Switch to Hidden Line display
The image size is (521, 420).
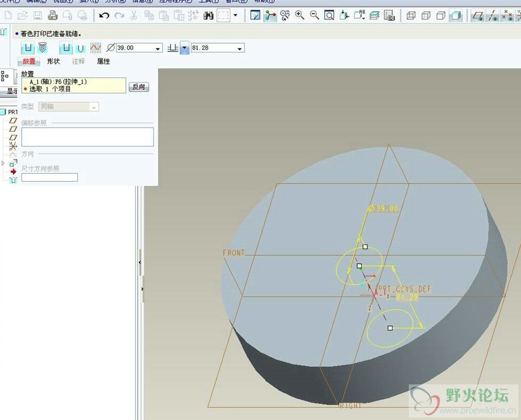coord(426,15)
